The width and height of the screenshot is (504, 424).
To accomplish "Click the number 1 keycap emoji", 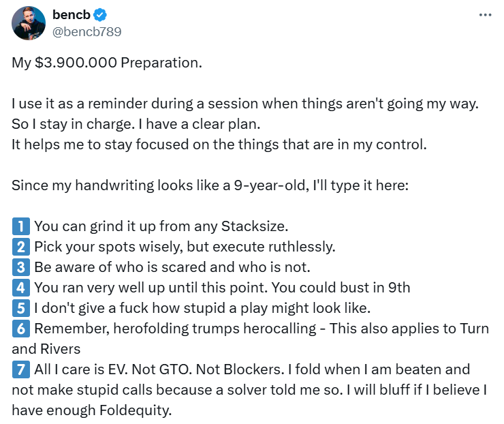I will point(20,226).
